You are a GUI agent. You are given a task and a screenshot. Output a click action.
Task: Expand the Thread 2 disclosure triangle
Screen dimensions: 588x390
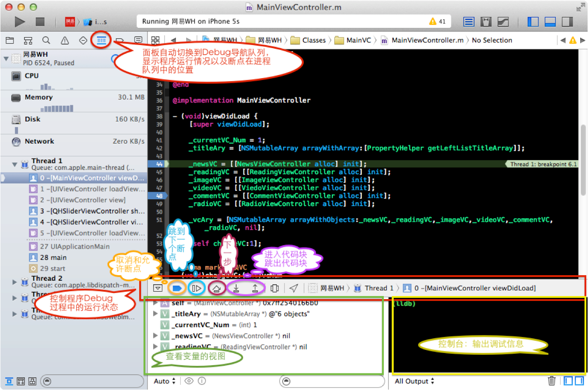pos(15,282)
